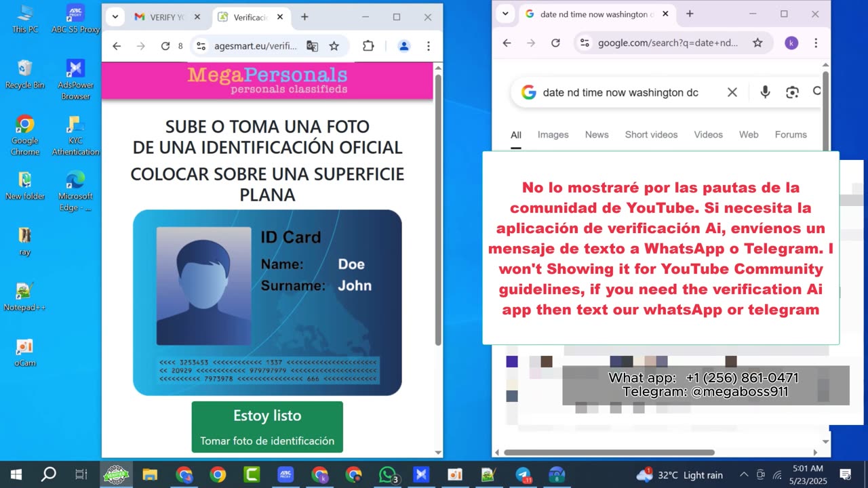Open This PC desktop icon
This screenshot has width=868, height=488.
(25, 19)
